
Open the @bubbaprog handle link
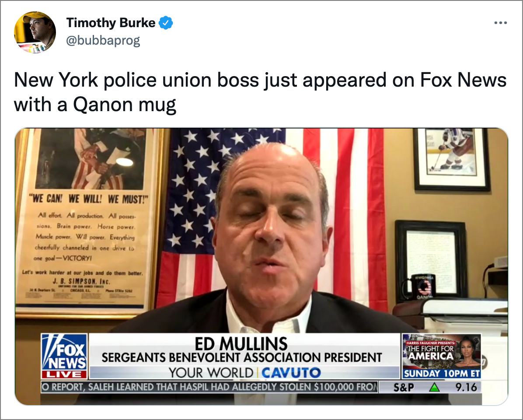click(x=103, y=40)
